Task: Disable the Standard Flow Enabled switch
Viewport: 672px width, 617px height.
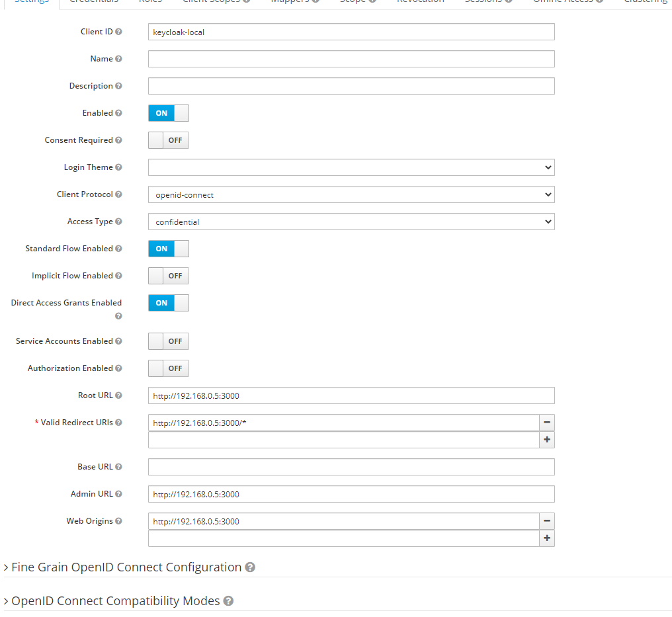Action: [x=169, y=249]
